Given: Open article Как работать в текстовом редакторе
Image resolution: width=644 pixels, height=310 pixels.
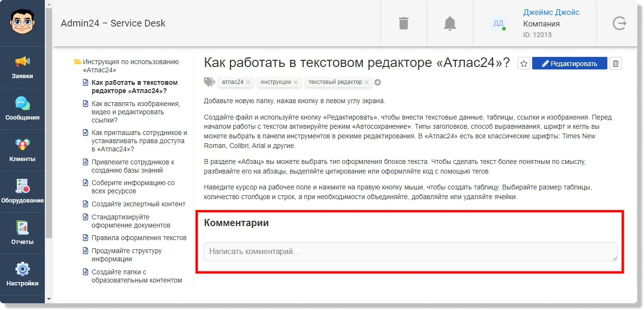Looking at the screenshot, I should (x=134, y=87).
